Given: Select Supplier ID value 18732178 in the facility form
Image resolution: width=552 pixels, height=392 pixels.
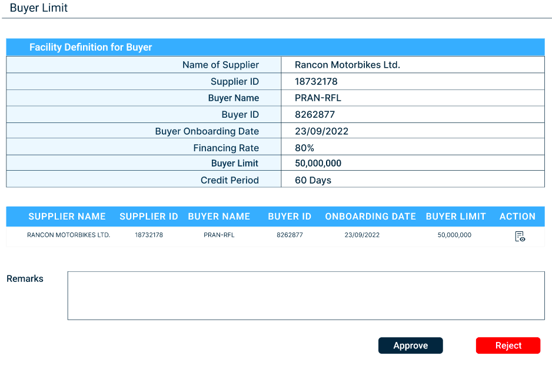Looking at the screenshot, I should click(x=316, y=82).
